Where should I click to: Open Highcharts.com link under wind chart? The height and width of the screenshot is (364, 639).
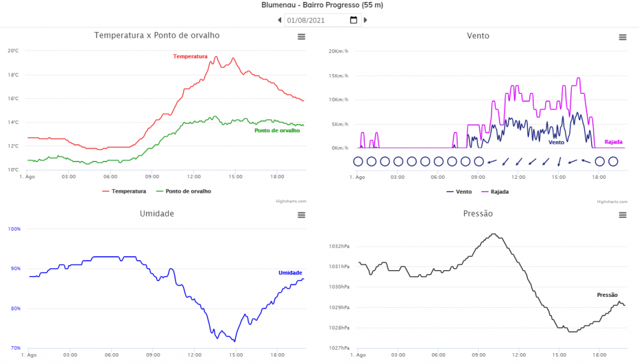coord(612,201)
